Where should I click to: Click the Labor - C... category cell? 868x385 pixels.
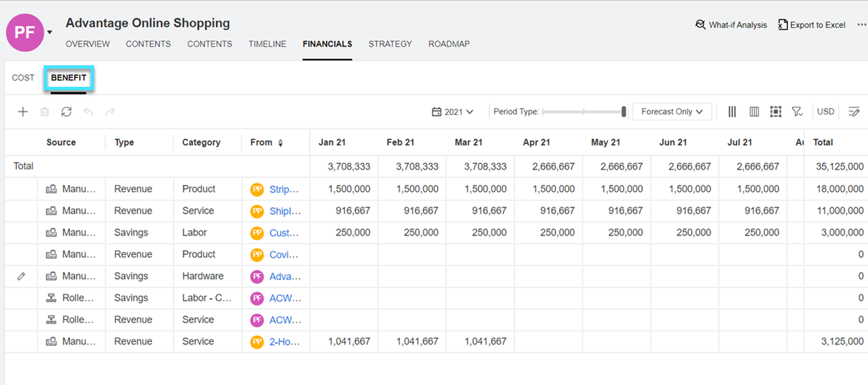pyautogui.click(x=207, y=297)
